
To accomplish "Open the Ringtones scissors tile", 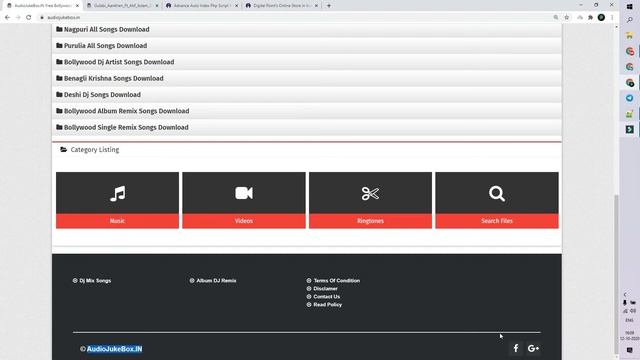I will [x=370, y=200].
